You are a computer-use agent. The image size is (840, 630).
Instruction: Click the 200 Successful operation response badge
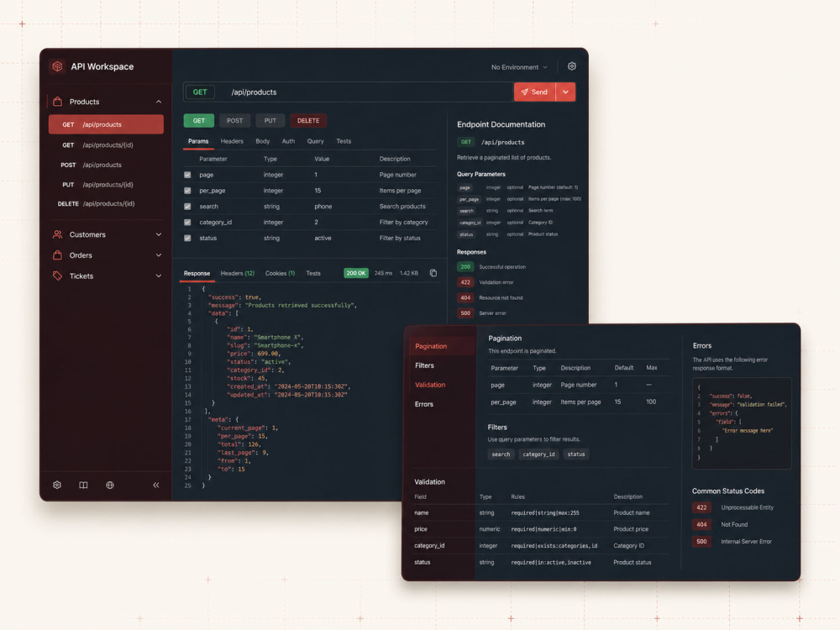pyautogui.click(x=465, y=267)
